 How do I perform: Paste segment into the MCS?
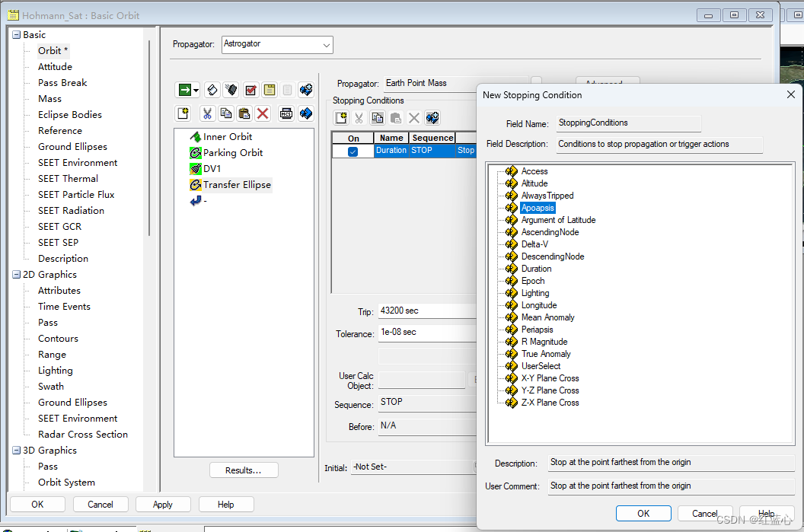pos(244,113)
